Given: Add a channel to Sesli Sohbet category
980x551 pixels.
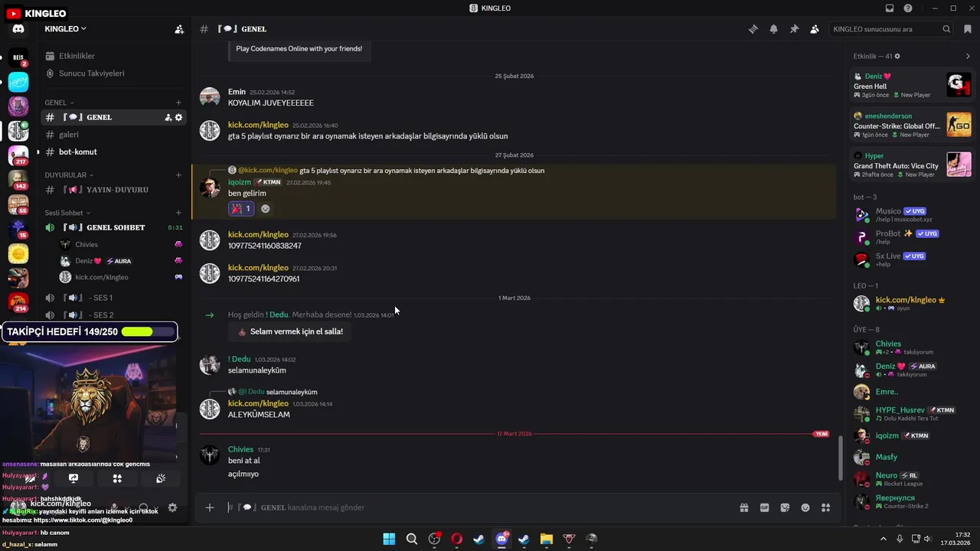Looking at the screenshot, I should pos(178,213).
